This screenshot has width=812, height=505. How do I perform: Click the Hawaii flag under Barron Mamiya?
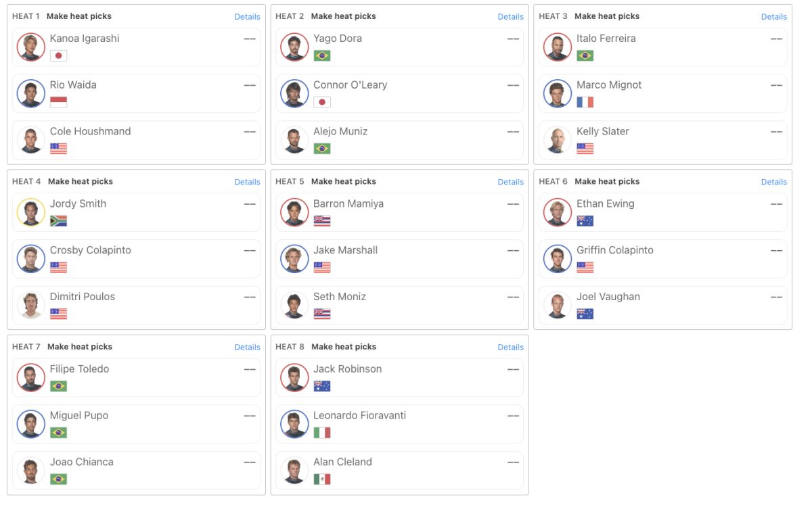pyautogui.click(x=322, y=220)
